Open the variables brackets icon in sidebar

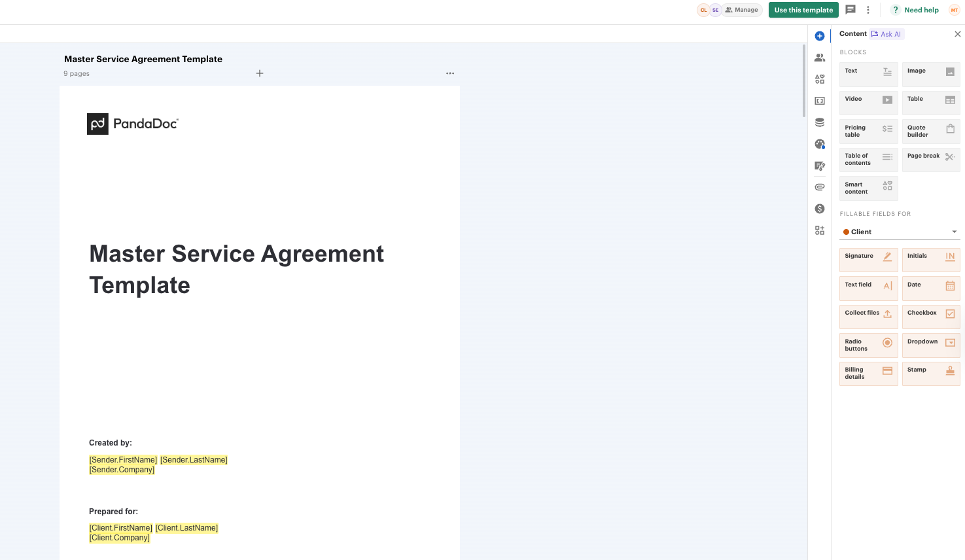click(x=820, y=101)
